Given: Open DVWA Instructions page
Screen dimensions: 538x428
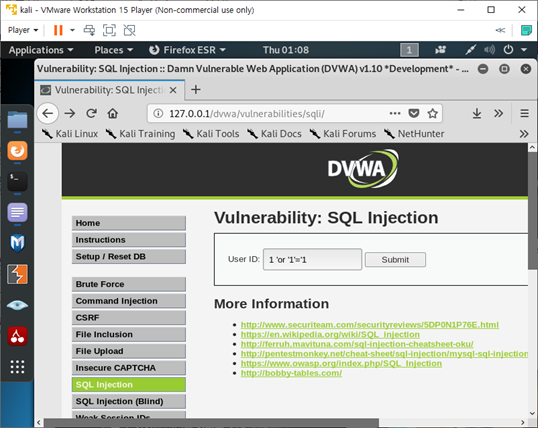Looking at the screenshot, I should tap(129, 240).
